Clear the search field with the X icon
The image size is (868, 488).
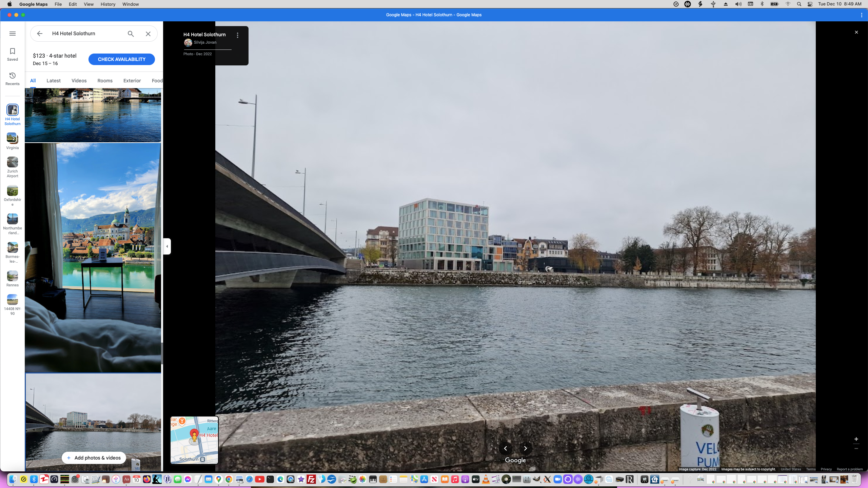coord(148,34)
